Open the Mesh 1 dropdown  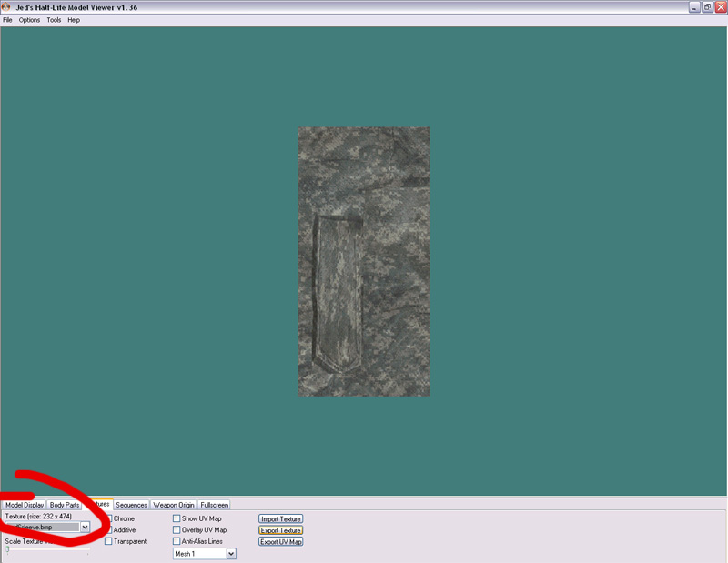tap(231, 553)
